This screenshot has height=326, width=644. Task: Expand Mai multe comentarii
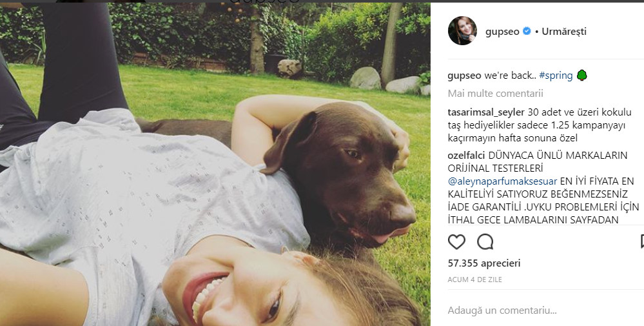pyautogui.click(x=495, y=94)
